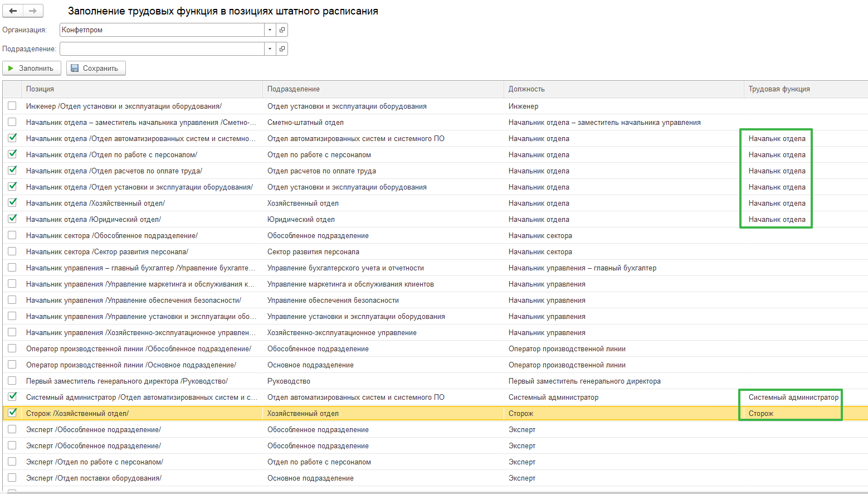
Task: Check Эксперт /Отдел поставки оборудования checkbox
Action: tap(12, 478)
